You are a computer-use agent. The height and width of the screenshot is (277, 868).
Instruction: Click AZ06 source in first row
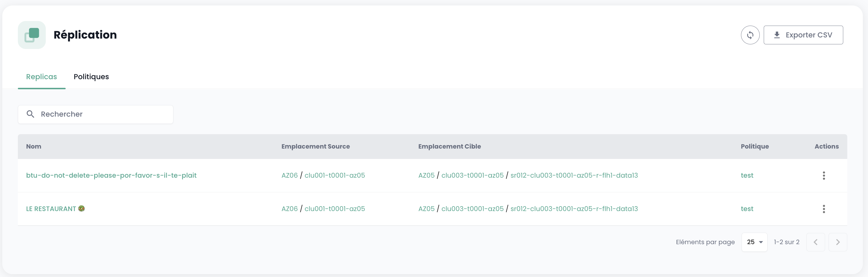(289, 176)
